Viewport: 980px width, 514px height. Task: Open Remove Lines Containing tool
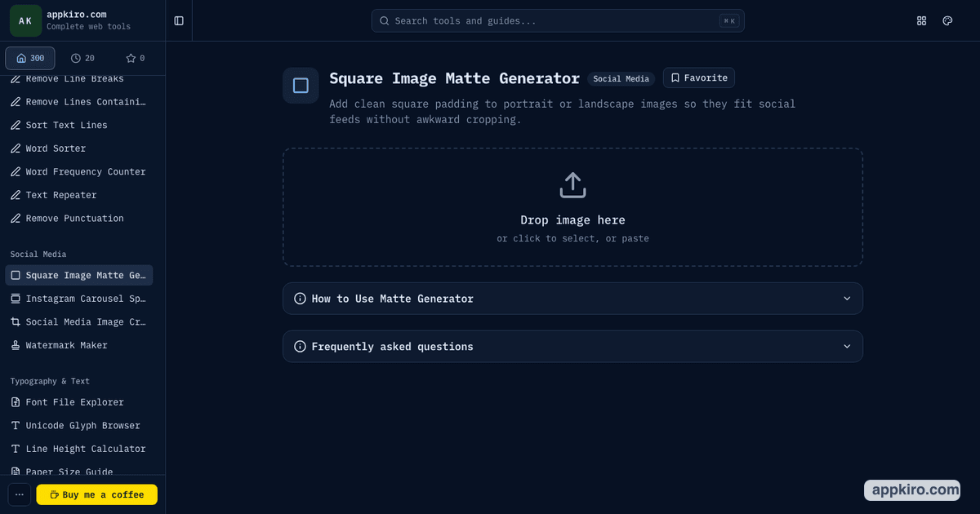pyautogui.click(x=79, y=102)
